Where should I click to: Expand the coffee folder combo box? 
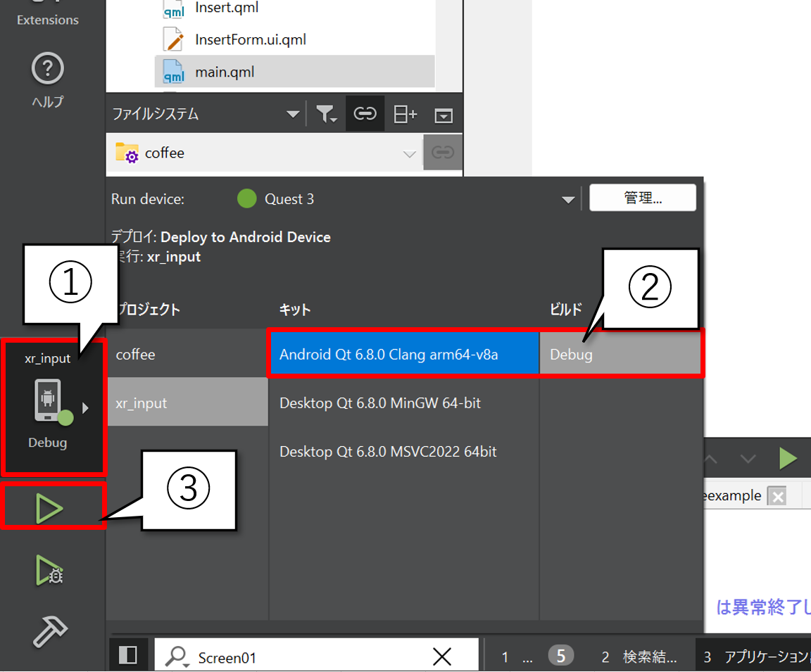pyautogui.click(x=409, y=153)
